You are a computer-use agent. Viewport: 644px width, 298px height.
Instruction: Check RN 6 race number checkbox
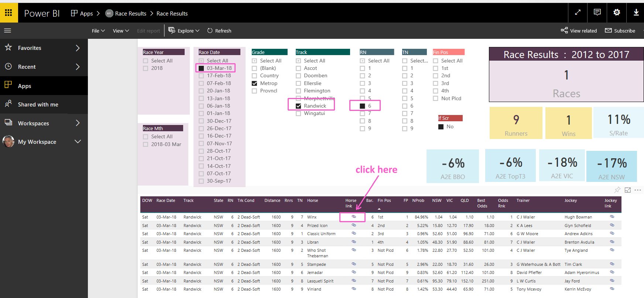pos(362,106)
